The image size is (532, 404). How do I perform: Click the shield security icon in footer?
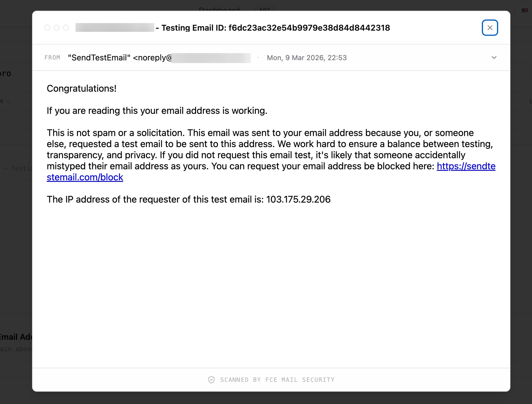click(x=211, y=379)
